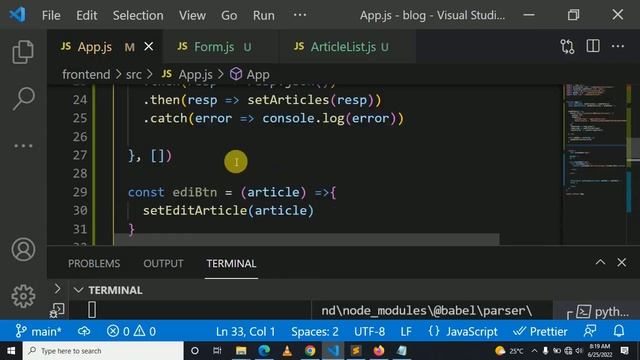This screenshot has height=360, width=640.
Task: Open the debug console icon beside the terminal
Action: point(57,311)
